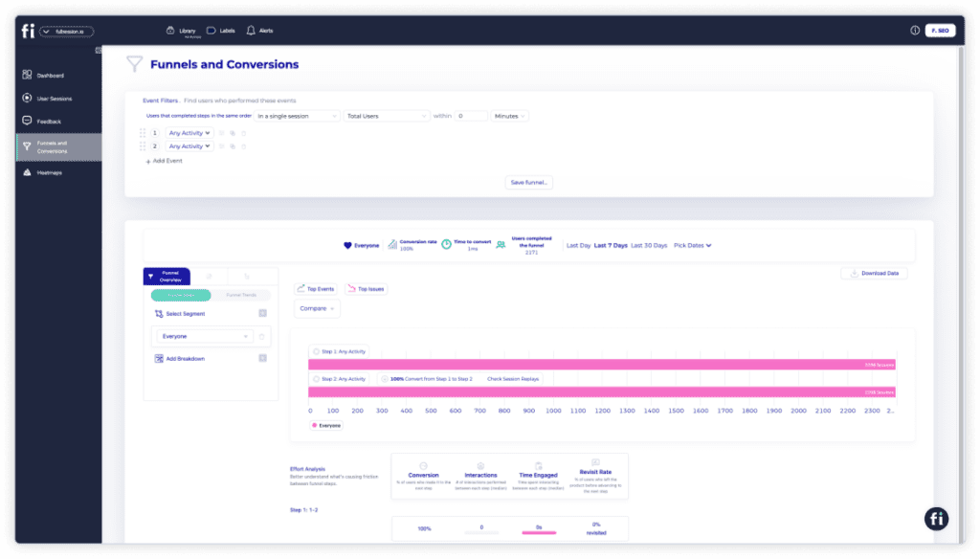Click the Download Data button
The width and height of the screenshot is (980, 559).
click(875, 274)
